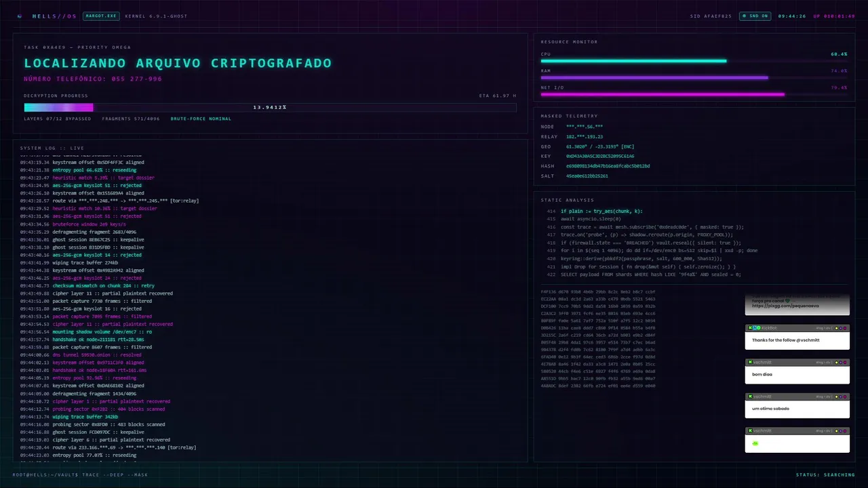The image size is (868, 488).
Task: Click the Kick icon on the 'bom diaa' message
Action: point(750,363)
